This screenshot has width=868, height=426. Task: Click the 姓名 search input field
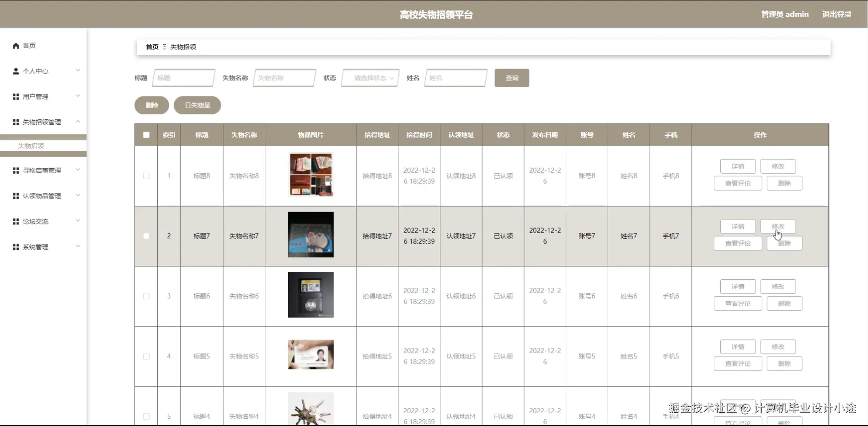pos(456,78)
